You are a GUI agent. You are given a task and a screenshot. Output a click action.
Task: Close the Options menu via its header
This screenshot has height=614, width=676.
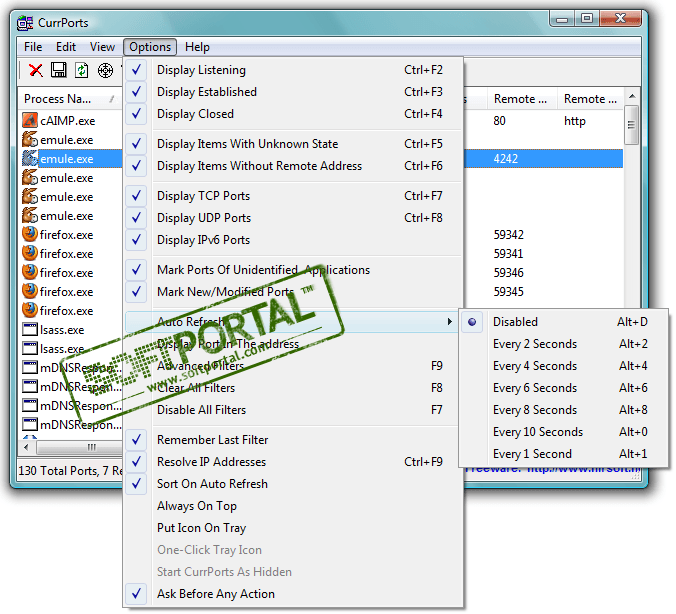[x=150, y=47]
